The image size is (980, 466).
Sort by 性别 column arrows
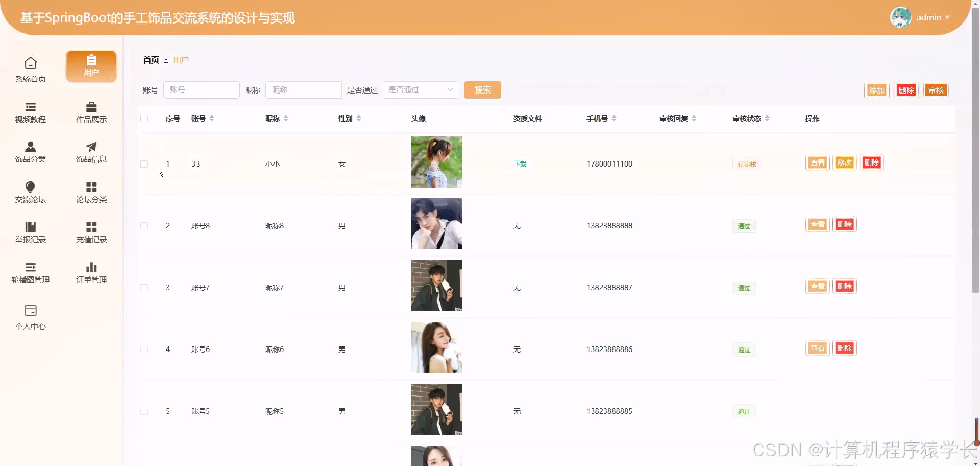(359, 119)
